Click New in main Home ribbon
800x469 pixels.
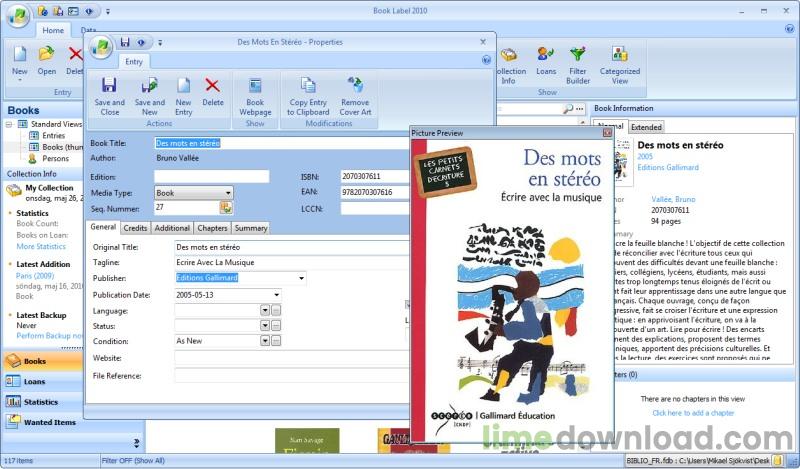coord(20,65)
